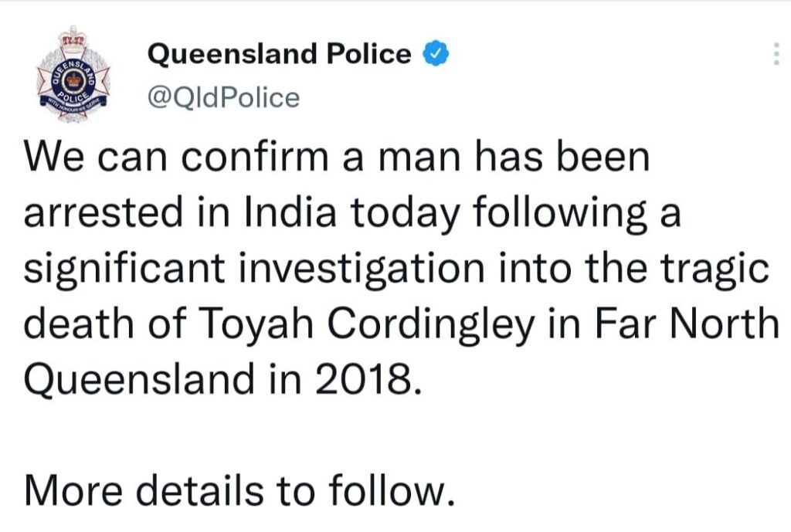The image size is (791, 532).
Task: Open the three-dot more options menu
Action: (775, 54)
